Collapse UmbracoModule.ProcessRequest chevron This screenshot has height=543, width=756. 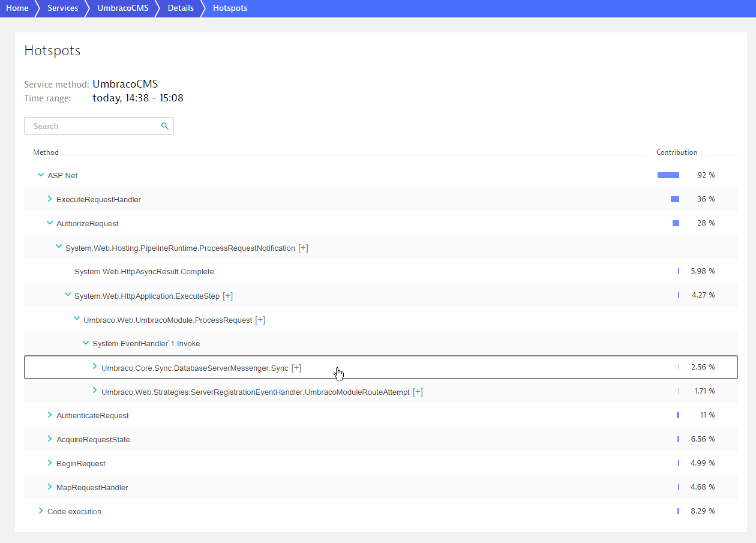click(x=77, y=319)
